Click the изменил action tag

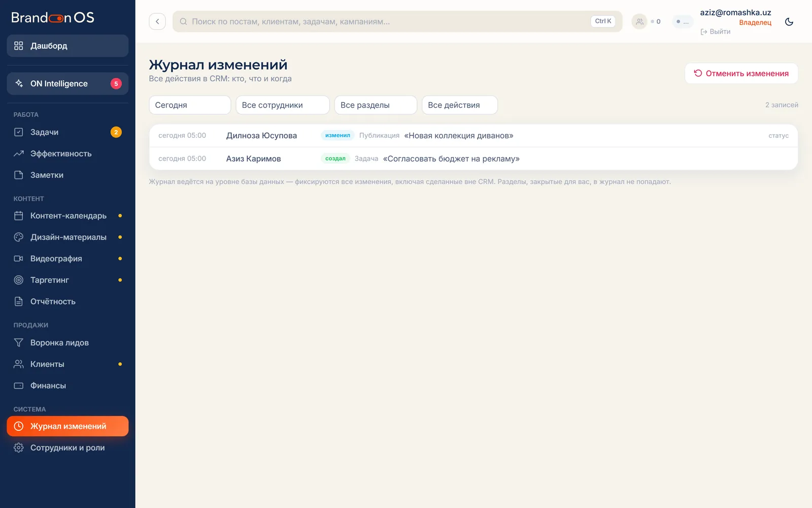pos(337,136)
